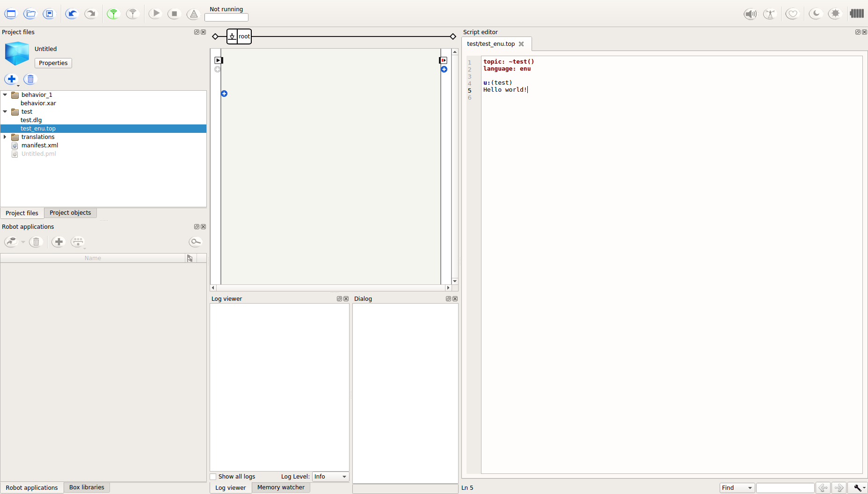Save the current project
868x494 pixels.
point(49,14)
